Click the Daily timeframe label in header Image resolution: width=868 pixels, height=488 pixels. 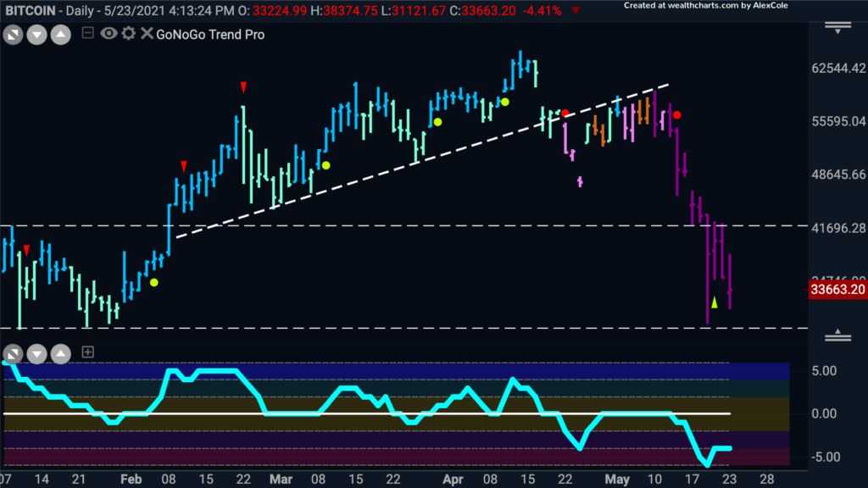[80, 10]
